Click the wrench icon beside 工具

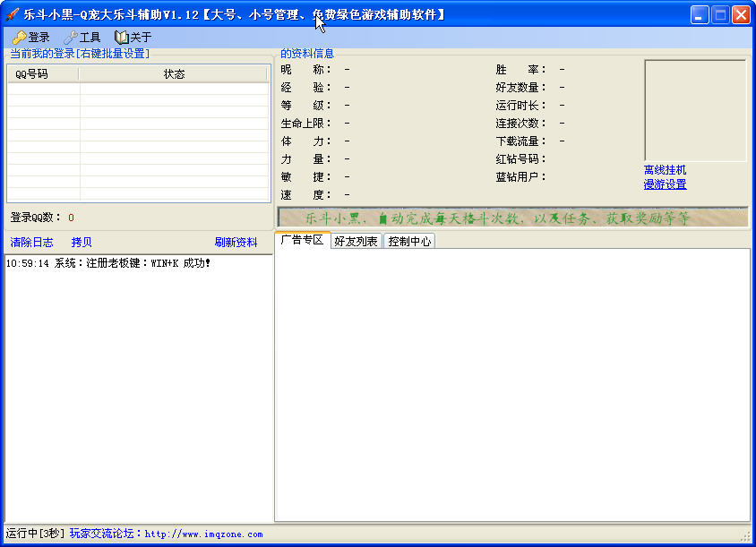click(71, 37)
